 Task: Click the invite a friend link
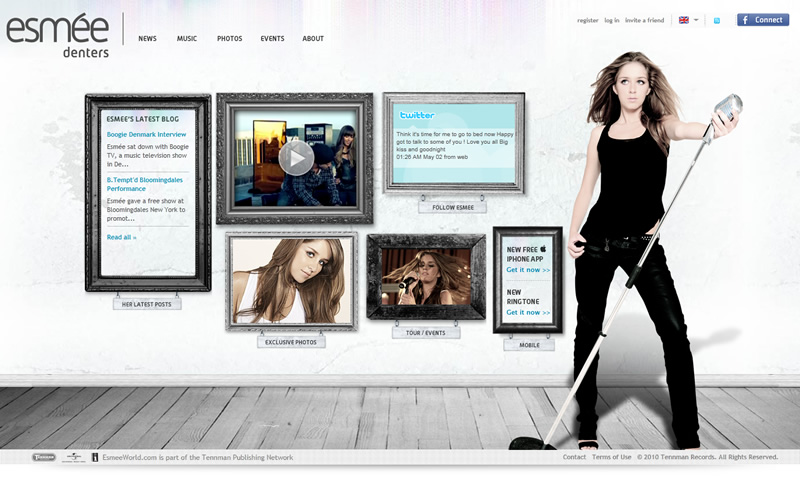[x=644, y=20]
